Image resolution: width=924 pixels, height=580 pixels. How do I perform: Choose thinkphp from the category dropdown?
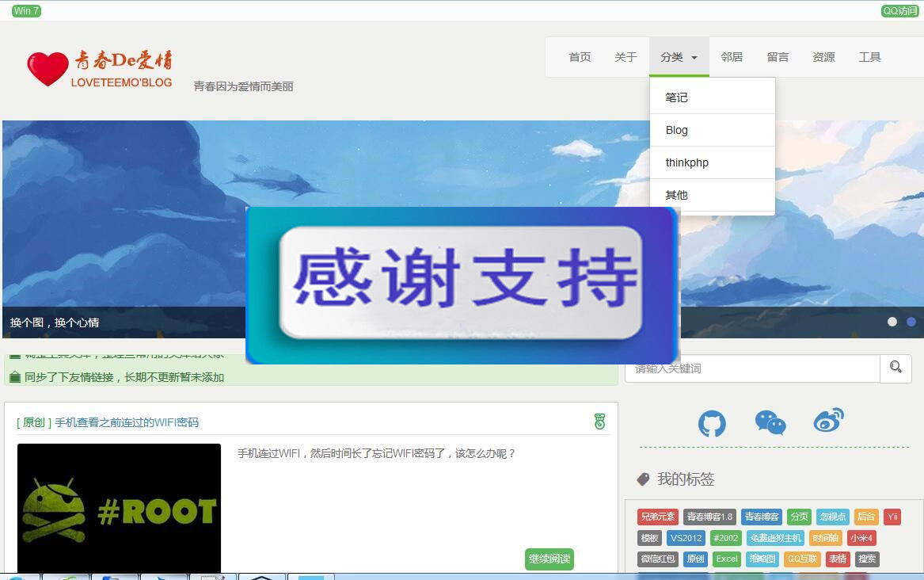point(713,162)
